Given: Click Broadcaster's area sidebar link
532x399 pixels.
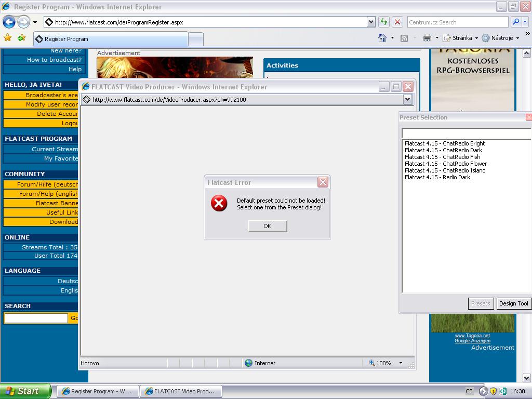Looking at the screenshot, I should (x=41, y=95).
